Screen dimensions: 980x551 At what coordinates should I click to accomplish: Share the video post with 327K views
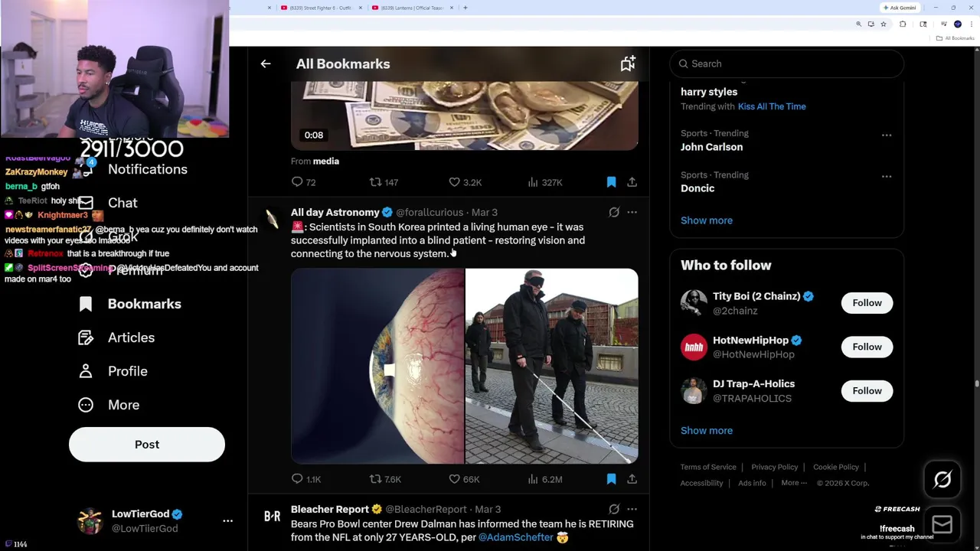coord(632,182)
